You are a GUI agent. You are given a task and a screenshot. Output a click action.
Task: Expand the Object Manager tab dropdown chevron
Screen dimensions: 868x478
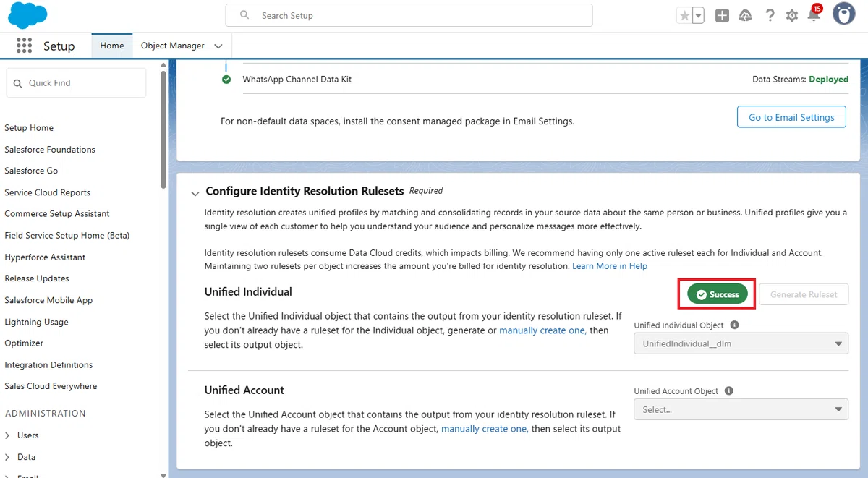[218, 46]
